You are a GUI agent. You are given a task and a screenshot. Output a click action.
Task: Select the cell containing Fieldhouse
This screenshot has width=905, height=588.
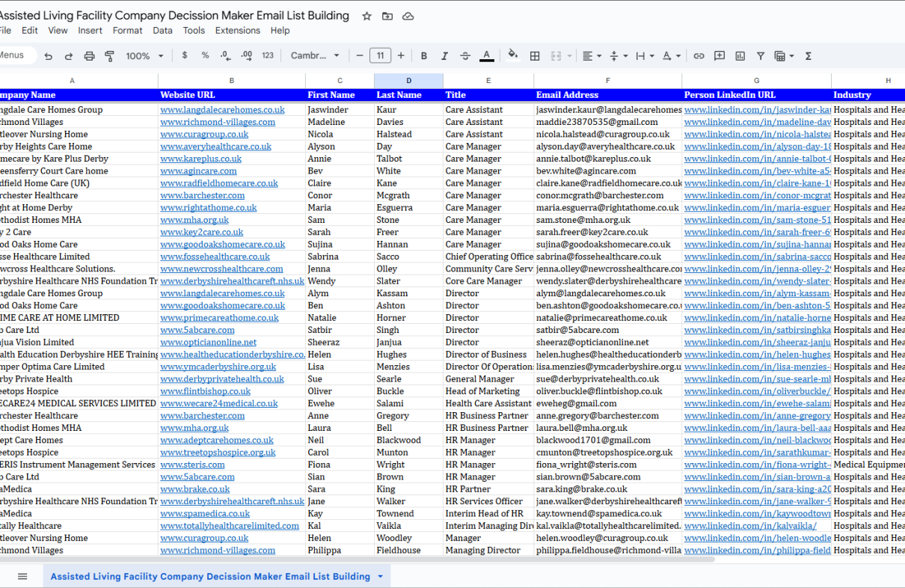click(x=408, y=550)
